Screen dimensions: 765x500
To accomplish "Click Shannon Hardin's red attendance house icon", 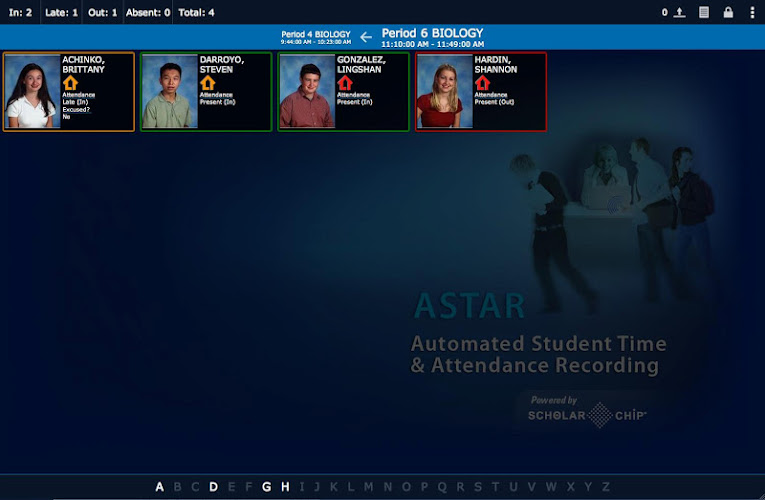I will click(x=482, y=83).
